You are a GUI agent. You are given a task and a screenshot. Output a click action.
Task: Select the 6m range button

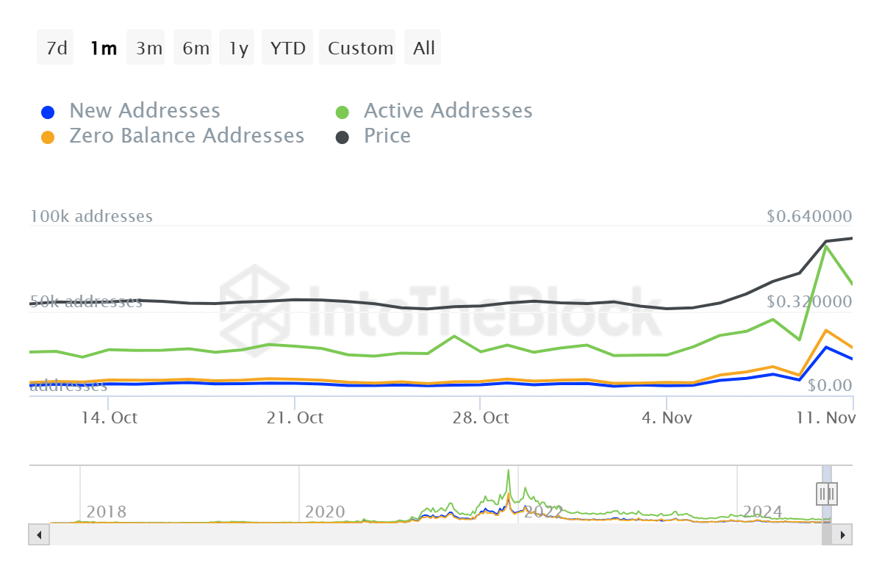pyautogui.click(x=196, y=48)
